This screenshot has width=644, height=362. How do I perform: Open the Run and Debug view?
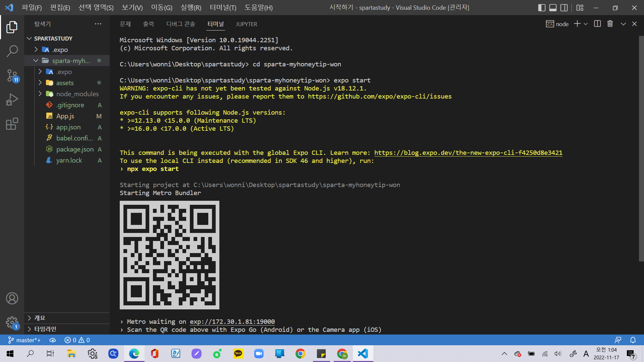pyautogui.click(x=12, y=100)
